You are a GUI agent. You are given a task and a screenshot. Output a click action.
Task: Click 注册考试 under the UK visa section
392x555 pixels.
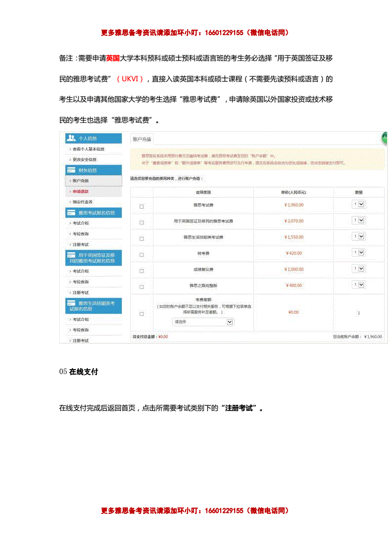81,293
